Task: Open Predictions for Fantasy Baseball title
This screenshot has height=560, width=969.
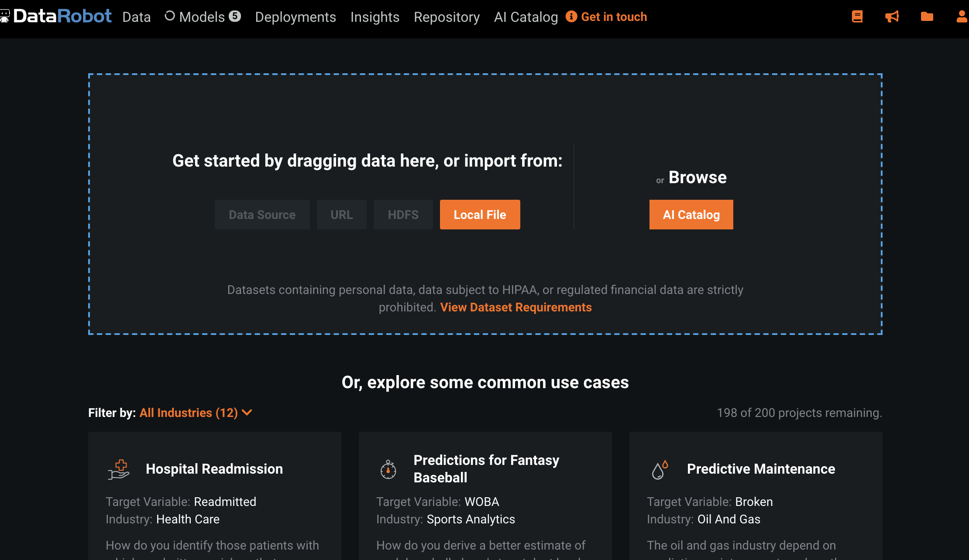Action: [486, 469]
